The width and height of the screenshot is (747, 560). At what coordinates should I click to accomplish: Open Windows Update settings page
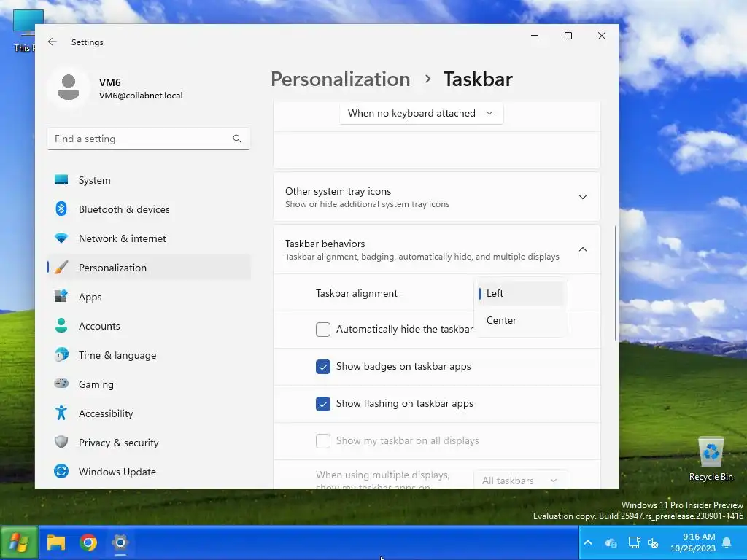149,472
